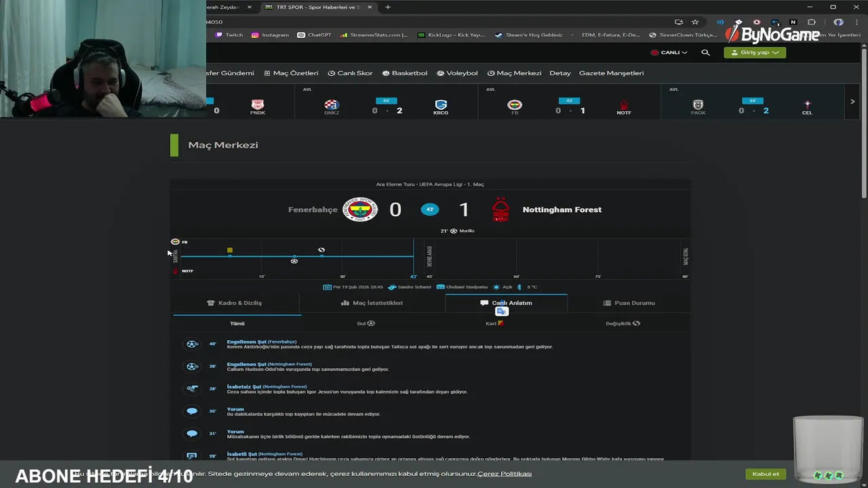The height and width of the screenshot is (488, 868).
Task: Accept cookies with Kabul et button
Action: (766, 474)
